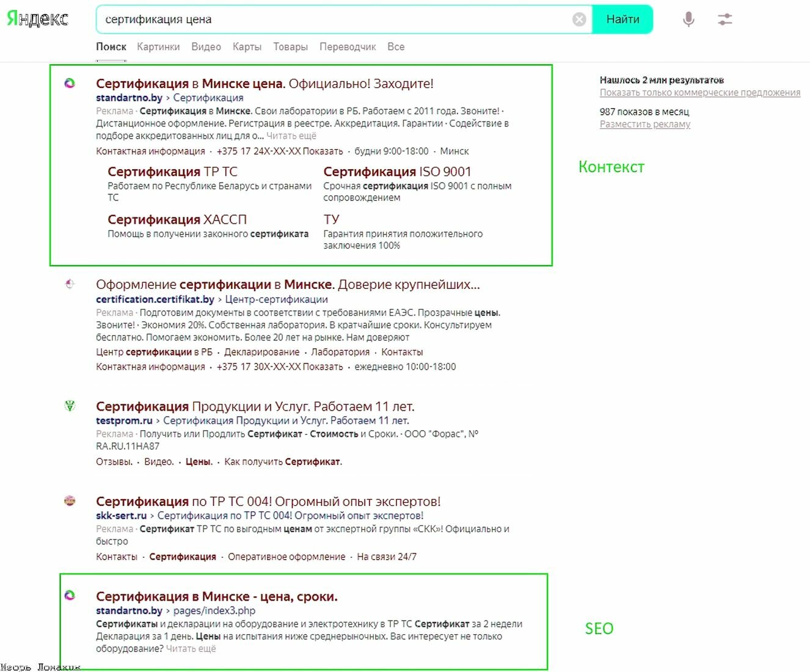Open 'Разместить рекламу' link
810x672 pixels.
click(645, 124)
